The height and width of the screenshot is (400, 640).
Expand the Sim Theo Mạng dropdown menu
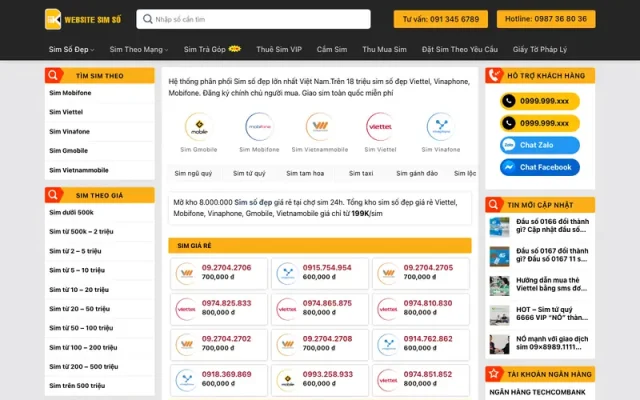tap(139, 49)
